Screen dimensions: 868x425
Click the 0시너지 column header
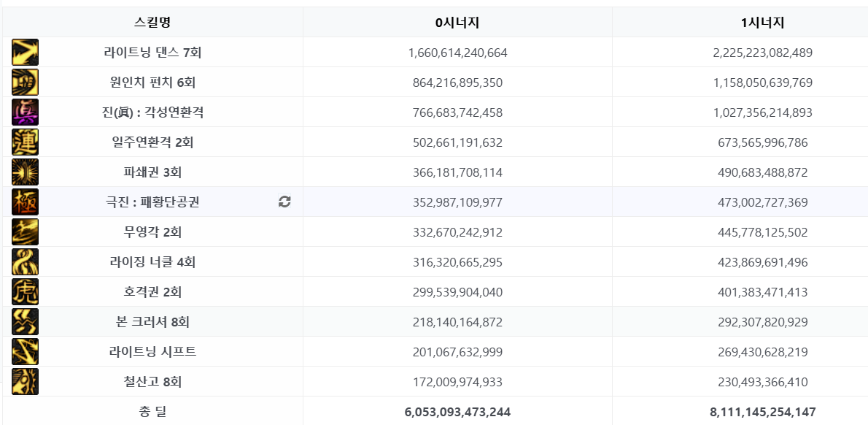point(457,23)
